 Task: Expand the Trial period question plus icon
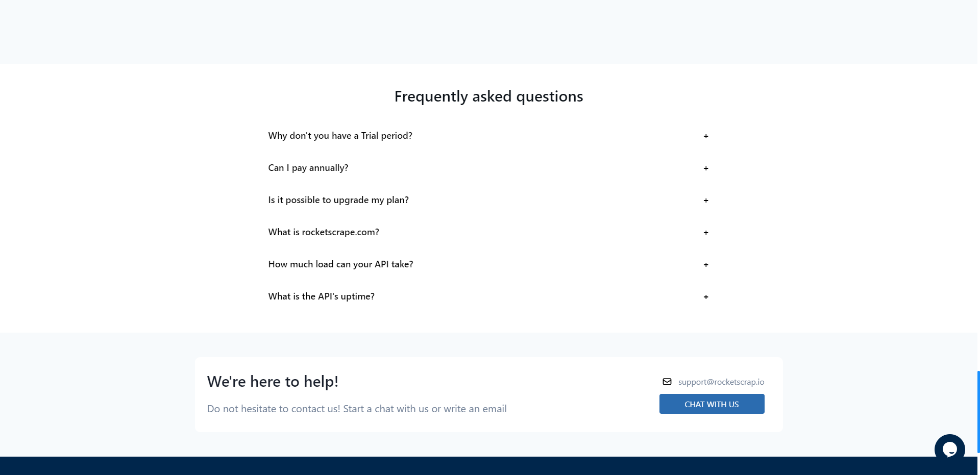click(x=706, y=136)
